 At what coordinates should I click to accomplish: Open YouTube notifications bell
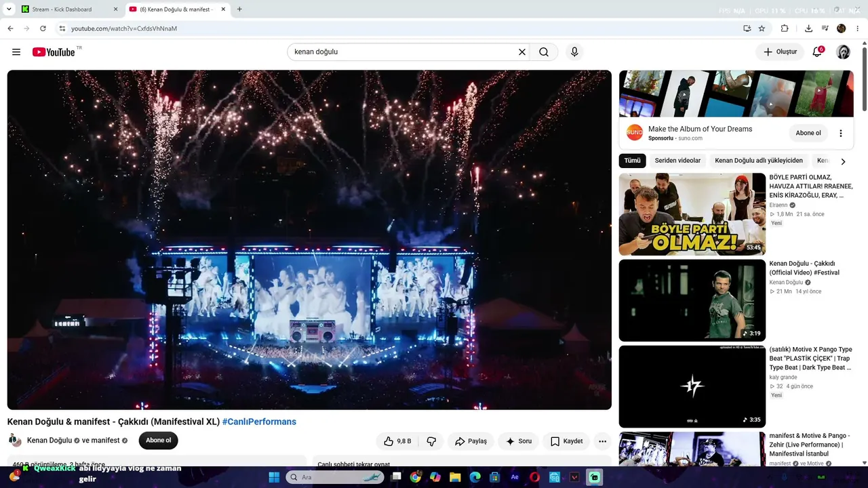pyautogui.click(x=818, y=52)
